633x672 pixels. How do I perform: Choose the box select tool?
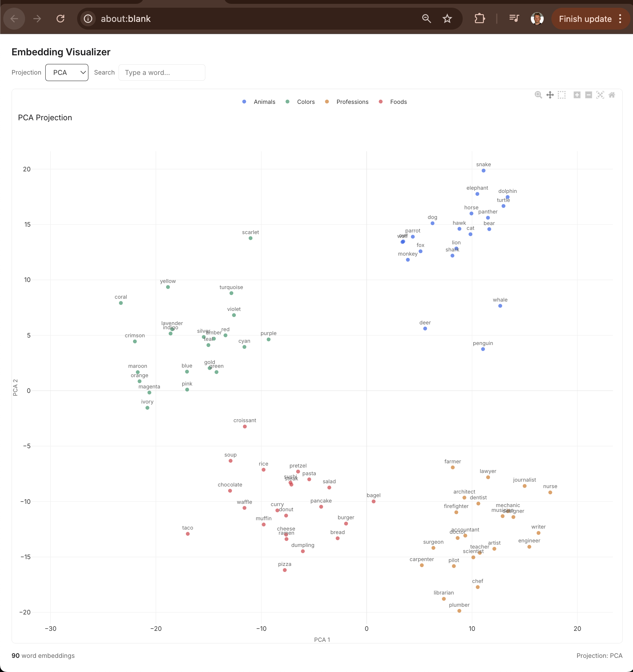(x=561, y=95)
